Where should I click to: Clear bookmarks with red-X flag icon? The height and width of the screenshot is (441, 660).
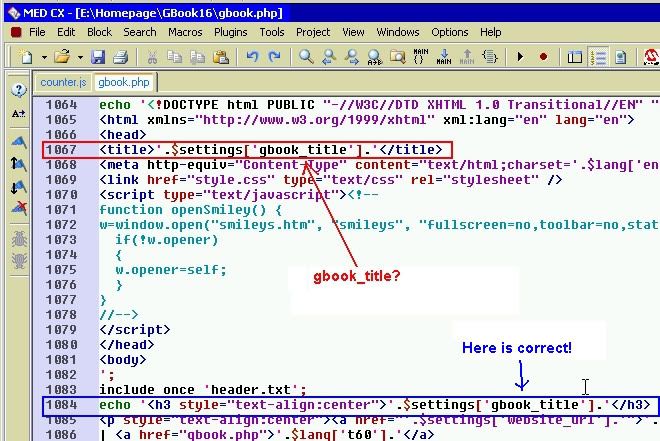(x=19, y=207)
